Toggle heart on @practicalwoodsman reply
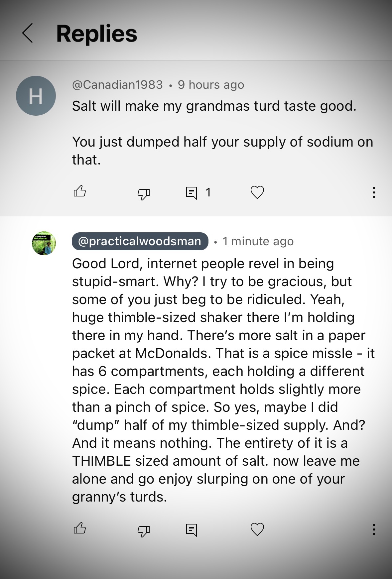Image resolution: width=392 pixels, height=579 pixels. point(257,529)
